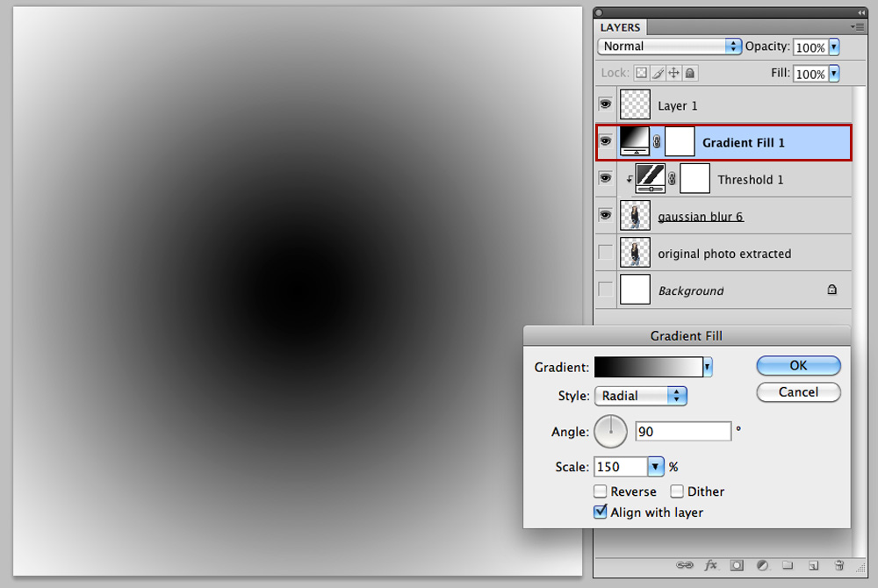This screenshot has width=878, height=588.
Task: Click the original photo extracted thumbnail
Action: [x=635, y=253]
